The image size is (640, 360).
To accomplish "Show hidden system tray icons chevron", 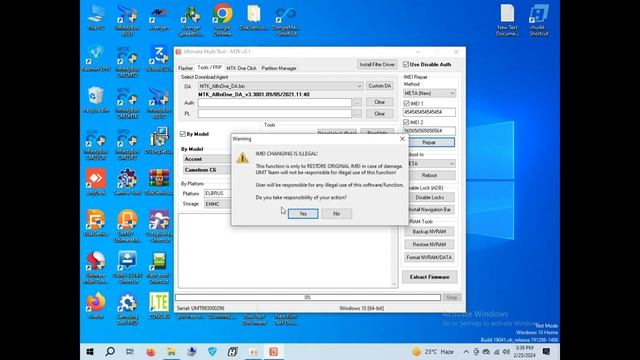I will (x=466, y=351).
